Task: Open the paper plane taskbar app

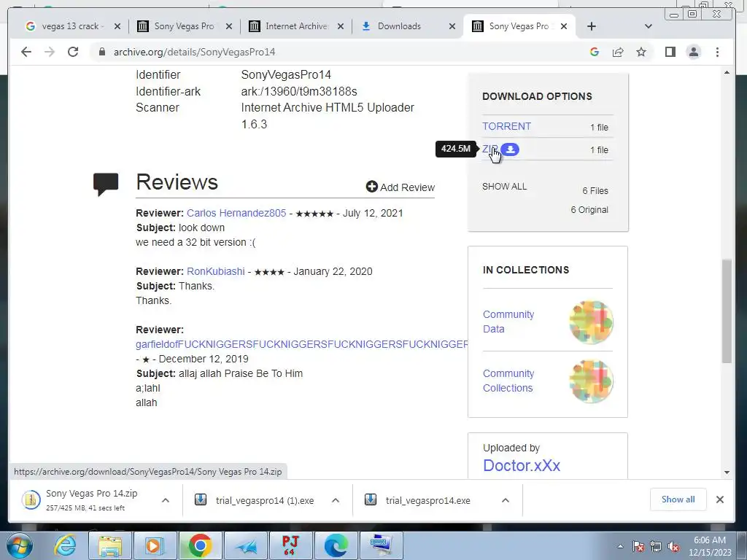Action: click(245, 545)
